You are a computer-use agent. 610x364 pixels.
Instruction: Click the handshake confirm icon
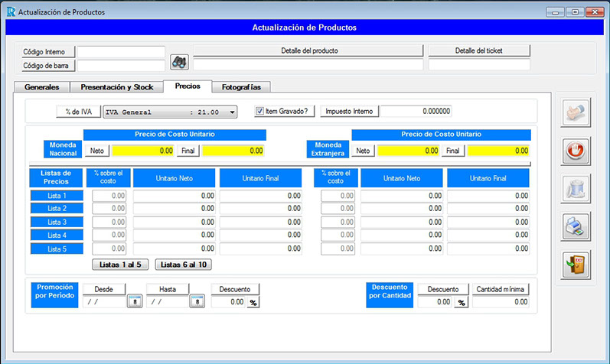(x=574, y=113)
